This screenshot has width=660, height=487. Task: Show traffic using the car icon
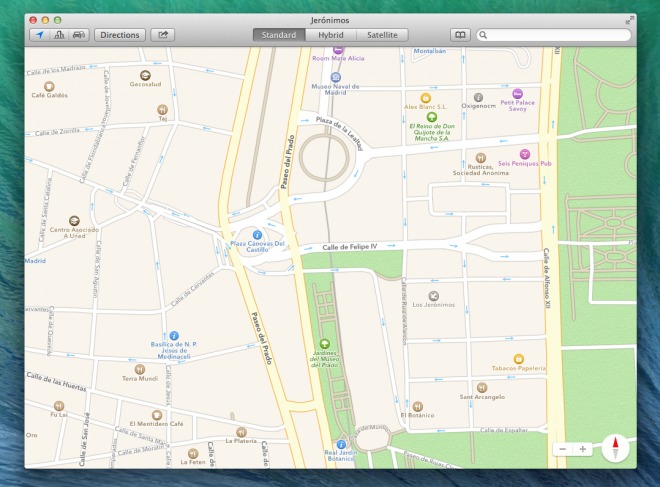[79, 35]
